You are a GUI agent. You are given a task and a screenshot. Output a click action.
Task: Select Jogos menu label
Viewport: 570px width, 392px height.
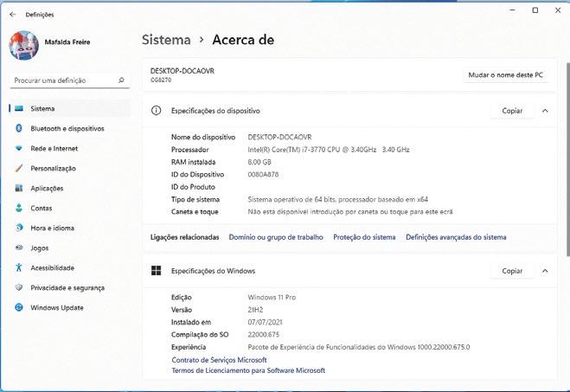(x=39, y=248)
